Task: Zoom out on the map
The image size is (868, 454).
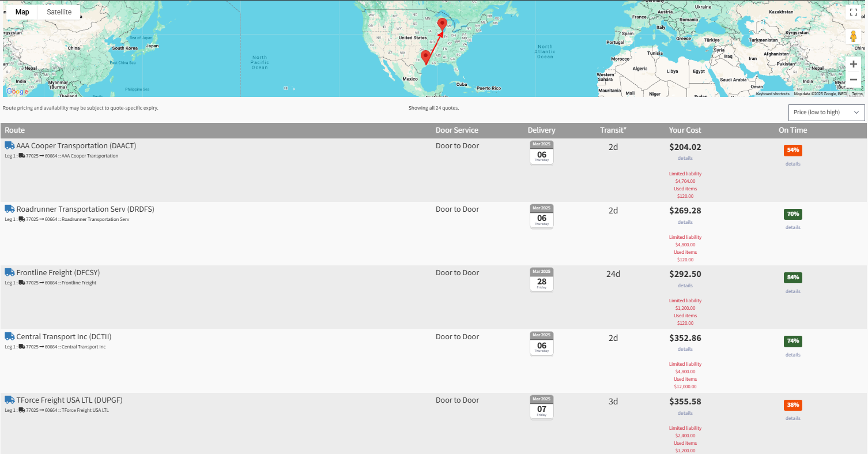Action: tap(854, 80)
